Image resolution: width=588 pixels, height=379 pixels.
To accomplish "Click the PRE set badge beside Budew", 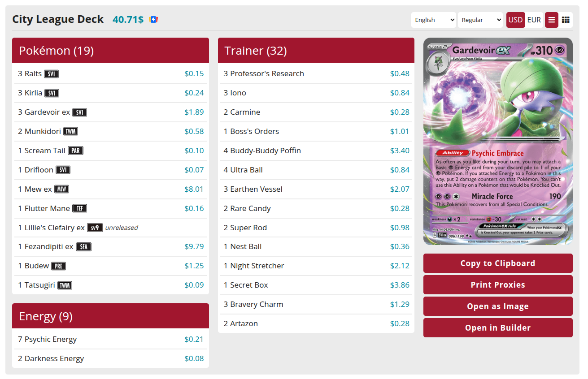I will click(58, 266).
